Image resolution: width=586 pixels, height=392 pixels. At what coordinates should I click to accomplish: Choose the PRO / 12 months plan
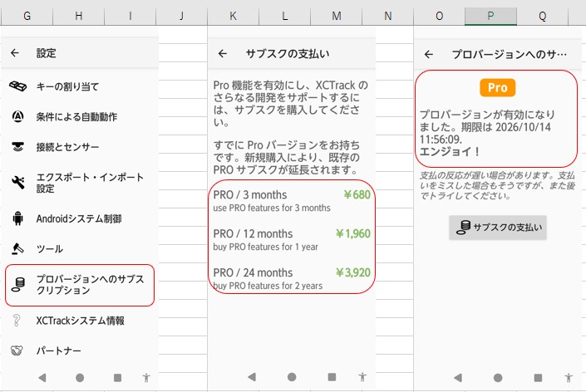click(x=291, y=239)
